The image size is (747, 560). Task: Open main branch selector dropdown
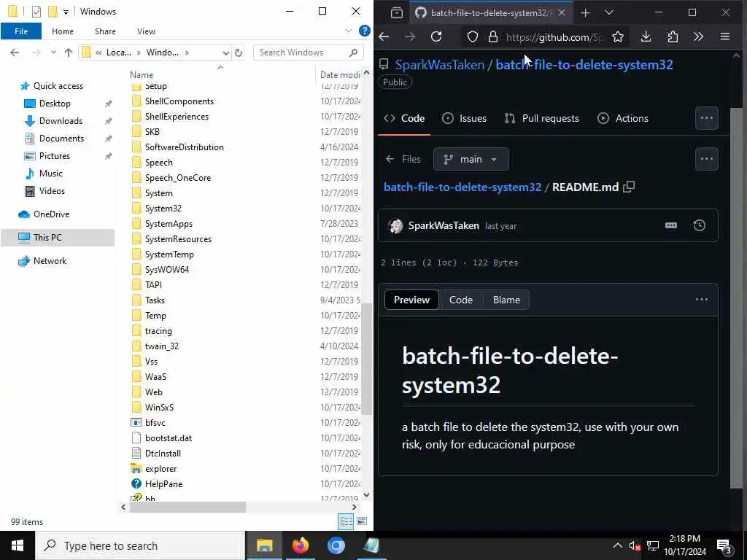[x=471, y=159]
